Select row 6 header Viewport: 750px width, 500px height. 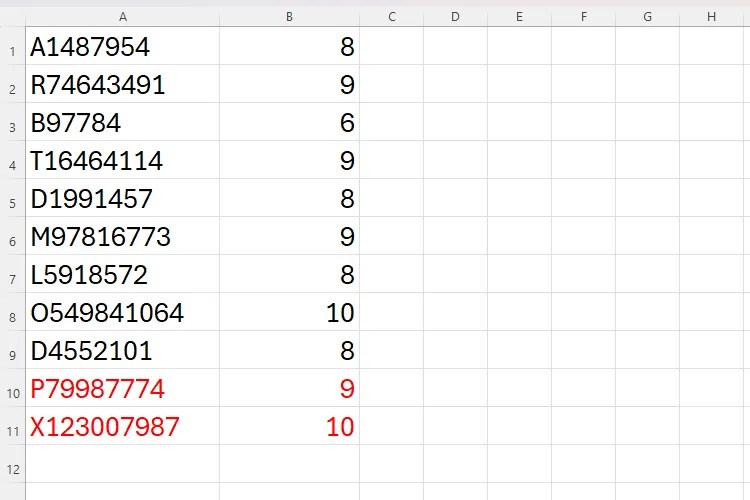click(12, 236)
